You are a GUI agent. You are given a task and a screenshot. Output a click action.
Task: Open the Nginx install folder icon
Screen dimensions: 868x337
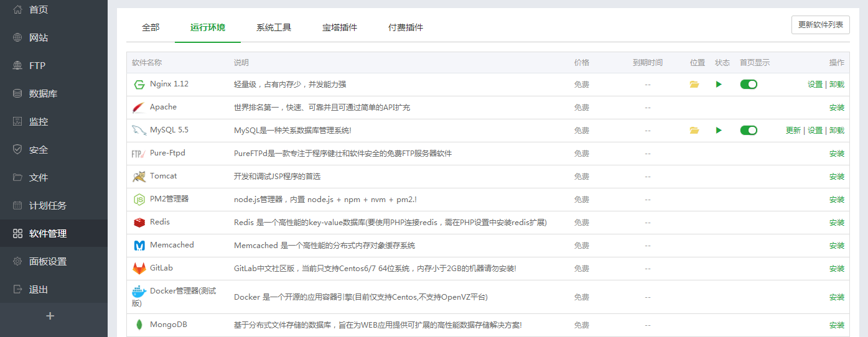(x=694, y=85)
